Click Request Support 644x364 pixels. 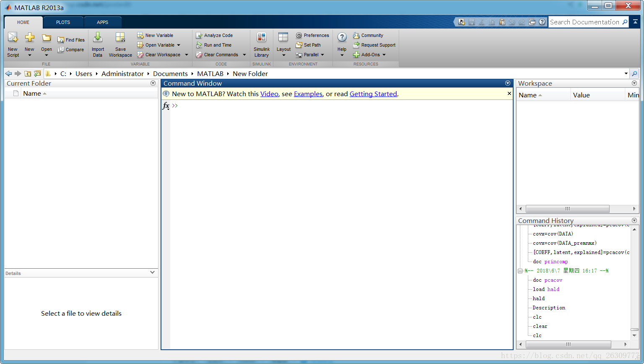[374, 45]
